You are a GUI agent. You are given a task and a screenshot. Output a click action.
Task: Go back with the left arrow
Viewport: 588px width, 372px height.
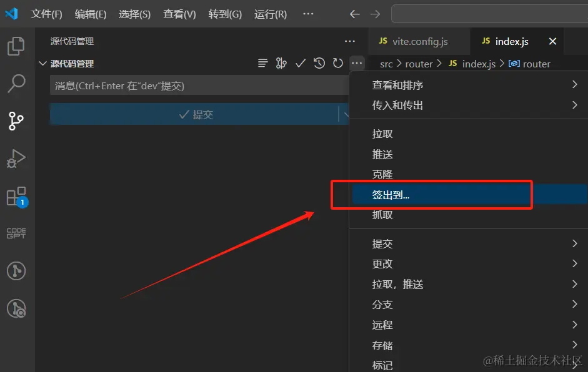click(354, 14)
